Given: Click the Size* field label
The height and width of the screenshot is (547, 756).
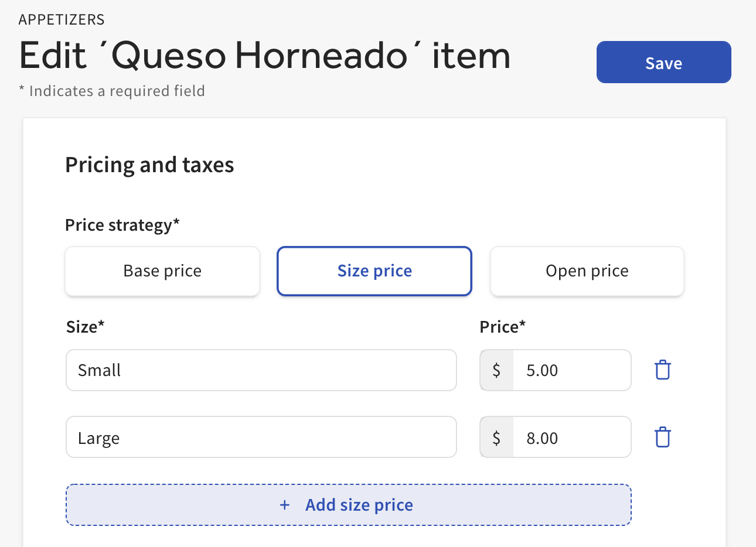Looking at the screenshot, I should [86, 327].
